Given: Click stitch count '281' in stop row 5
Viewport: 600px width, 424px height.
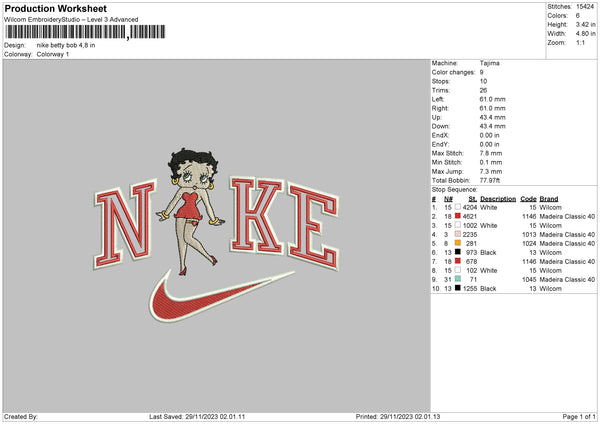Looking at the screenshot, I should click(x=471, y=243).
